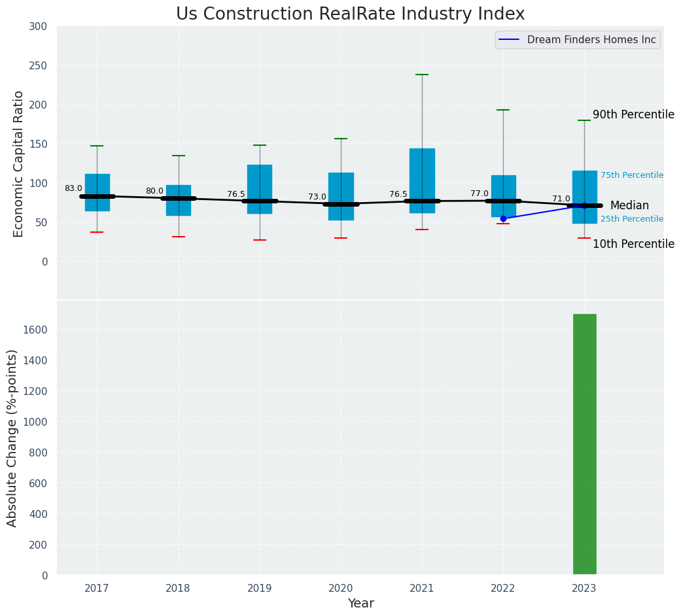Click the 2018 x-axis tick label
This screenshot has height=616, width=681.
(178, 589)
